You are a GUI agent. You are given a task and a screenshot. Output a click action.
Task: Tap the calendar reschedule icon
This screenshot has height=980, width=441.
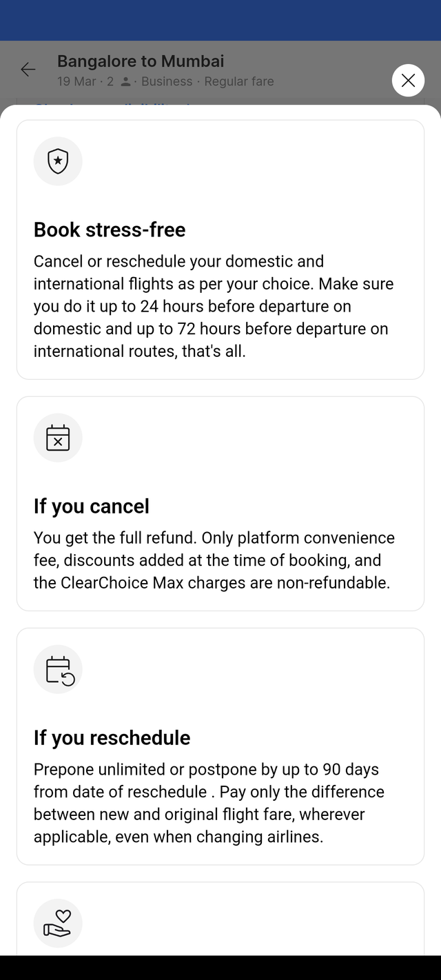[58, 669]
